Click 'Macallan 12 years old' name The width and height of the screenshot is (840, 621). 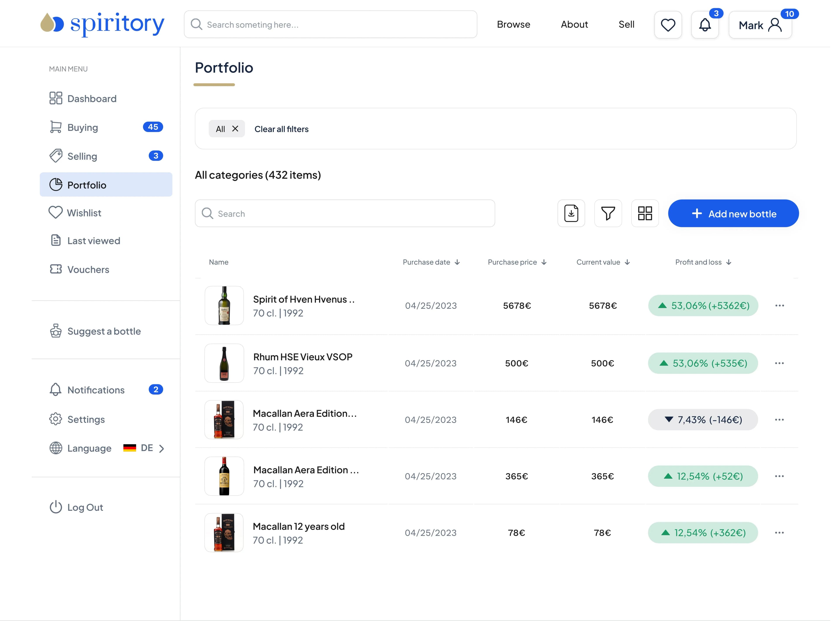[x=298, y=526]
